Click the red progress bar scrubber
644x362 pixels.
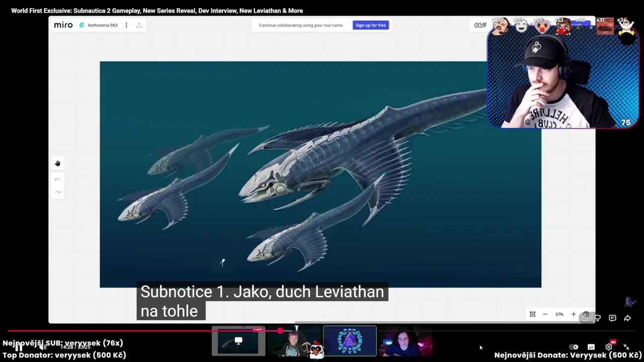[280, 331]
